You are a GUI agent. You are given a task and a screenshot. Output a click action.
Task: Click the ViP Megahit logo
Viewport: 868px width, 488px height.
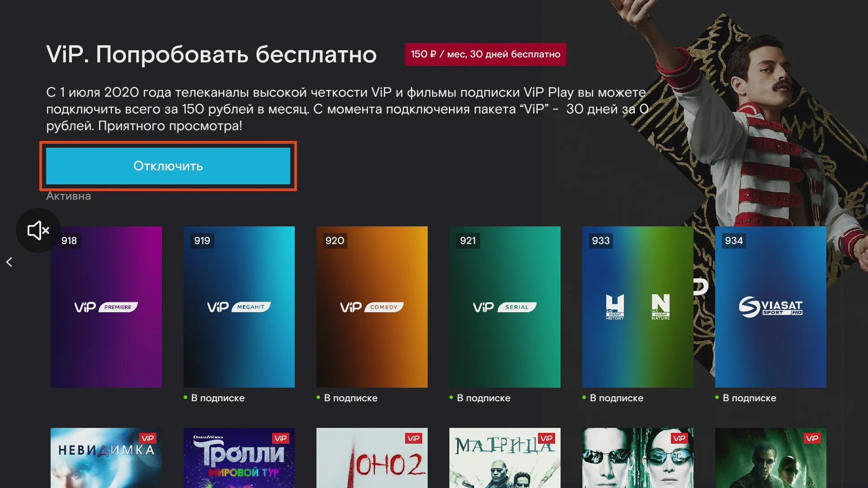click(239, 307)
